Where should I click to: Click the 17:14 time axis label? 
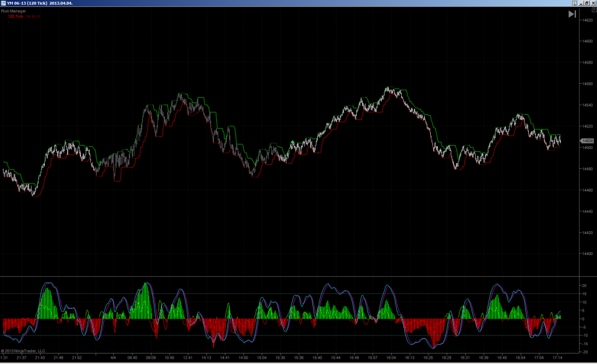(x=557, y=358)
